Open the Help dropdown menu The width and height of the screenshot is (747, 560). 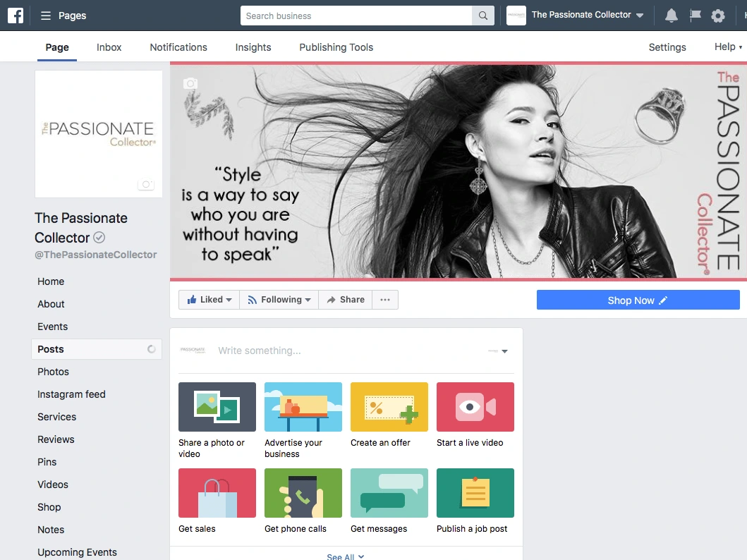point(728,47)
